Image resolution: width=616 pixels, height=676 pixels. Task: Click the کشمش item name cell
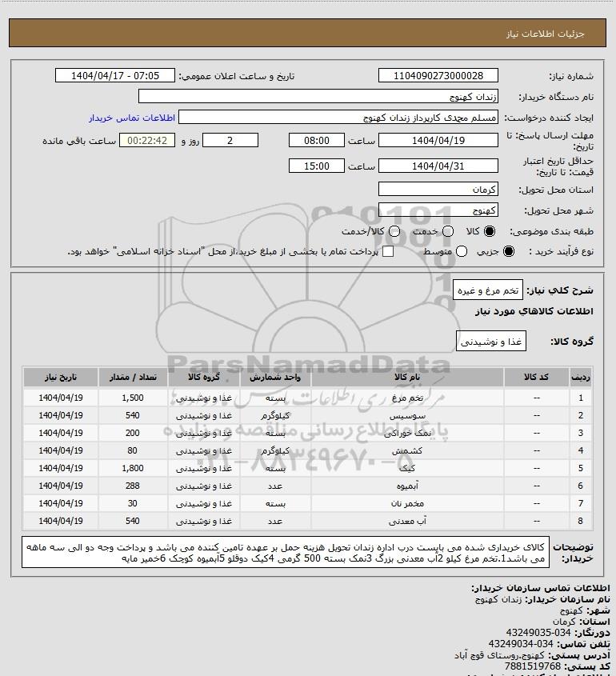tap(407, 450)
